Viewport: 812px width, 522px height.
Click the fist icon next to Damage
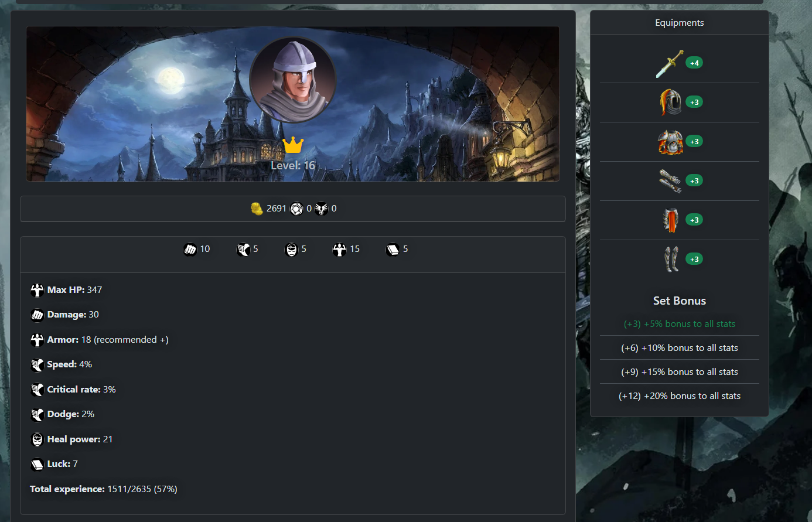[37, 315]
